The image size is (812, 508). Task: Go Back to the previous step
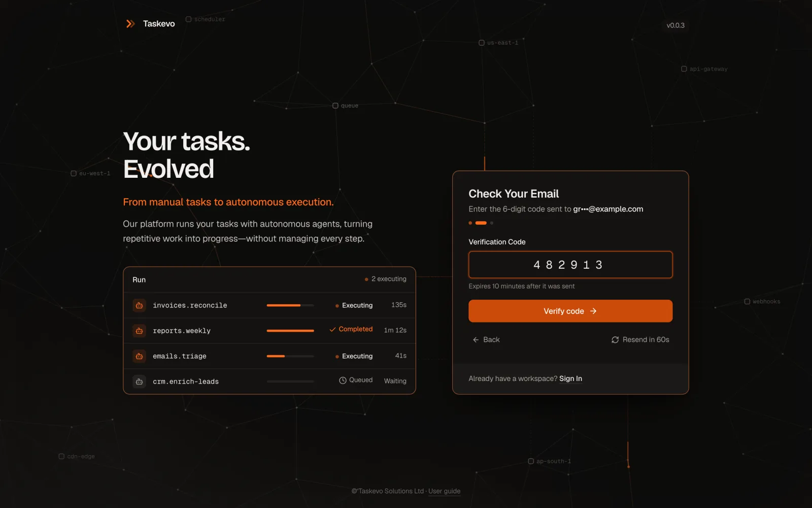tap(486, 340)
